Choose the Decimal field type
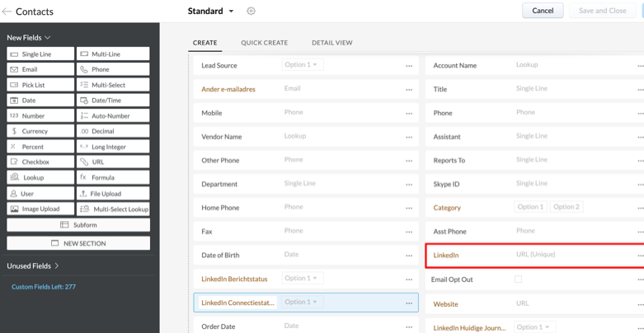This screenshot has width=644, height=333. point(113,131)
